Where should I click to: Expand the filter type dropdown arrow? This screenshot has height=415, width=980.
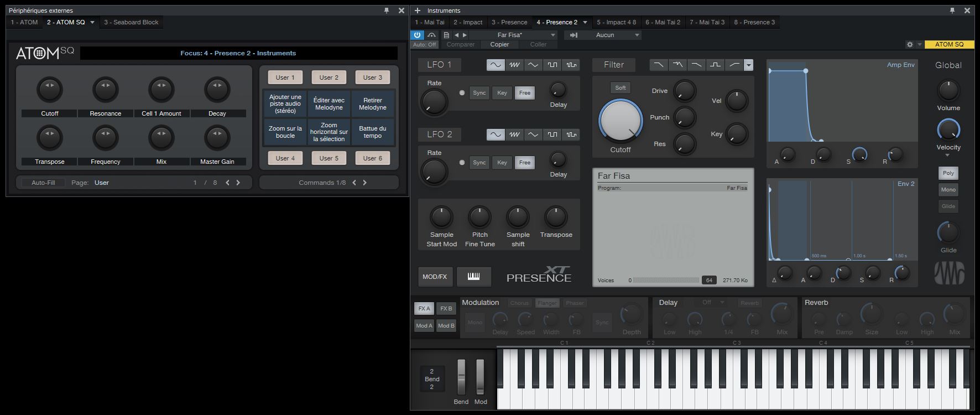tap(748, 65)
